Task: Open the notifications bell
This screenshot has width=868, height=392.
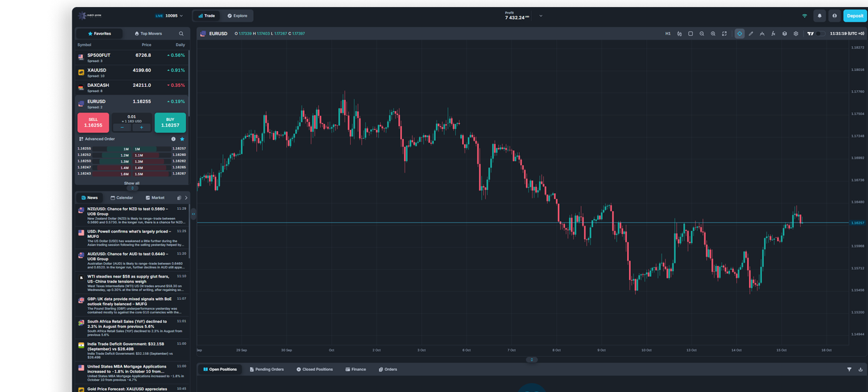Action: [820, 16]
